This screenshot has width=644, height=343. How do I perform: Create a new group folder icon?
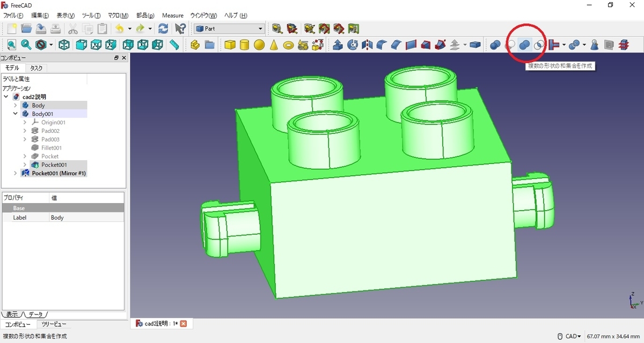click(209, 45)
